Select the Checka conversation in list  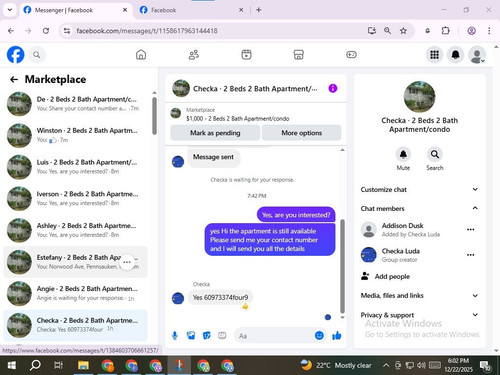click(x=76, y=325)
